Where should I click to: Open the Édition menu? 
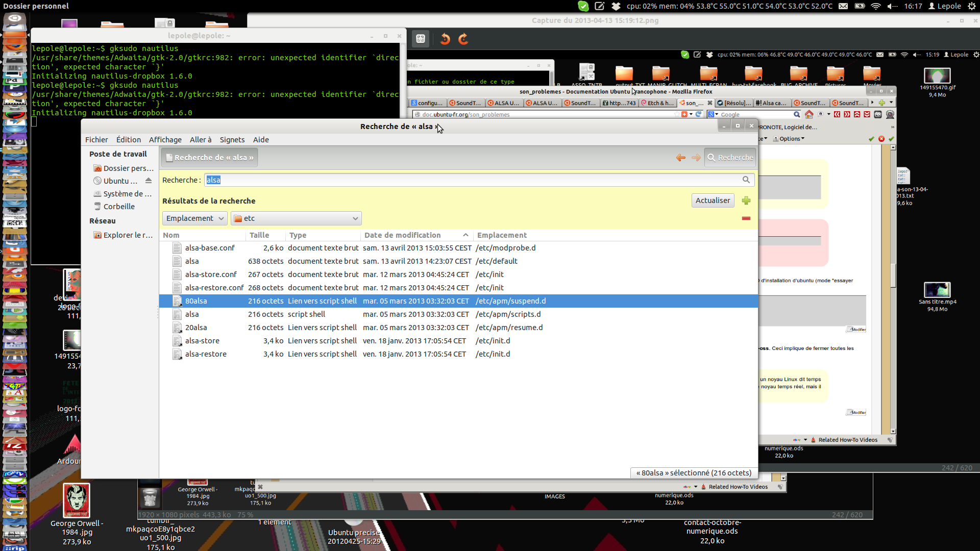[x=128, y=140]
